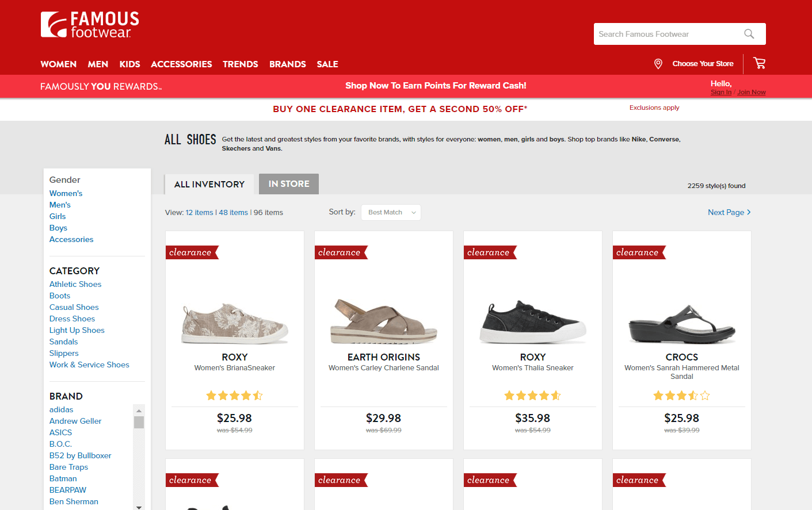The height and width of the screenshot is (510, 812).
Task: Filter by B52 by Bullboxer brand
Action: [x=81, y=455]
